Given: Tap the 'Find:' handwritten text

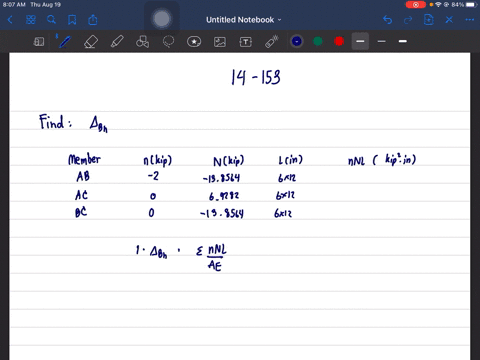Looking at the screenshot, I should coord(55,122).
